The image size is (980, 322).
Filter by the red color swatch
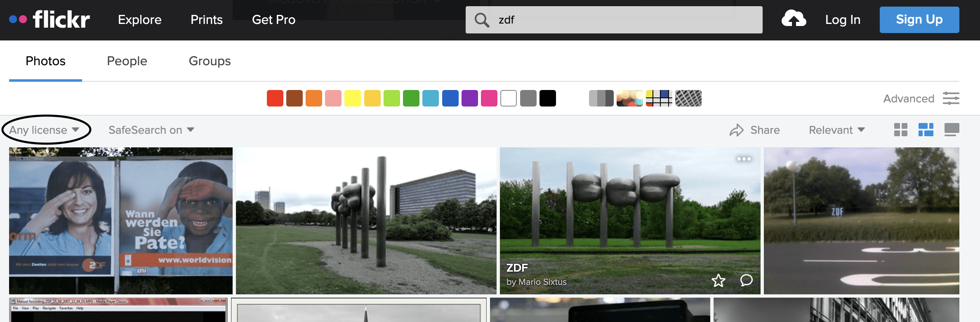(x=275, y=98)
